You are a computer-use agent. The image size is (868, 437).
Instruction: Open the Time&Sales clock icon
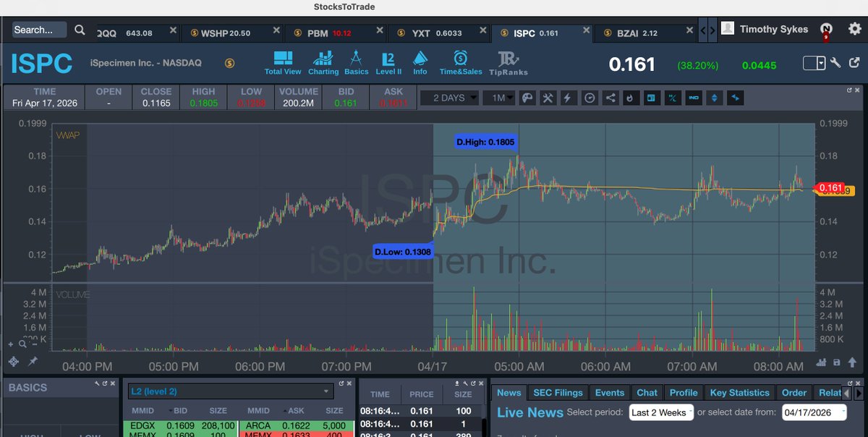click(461, 62)
